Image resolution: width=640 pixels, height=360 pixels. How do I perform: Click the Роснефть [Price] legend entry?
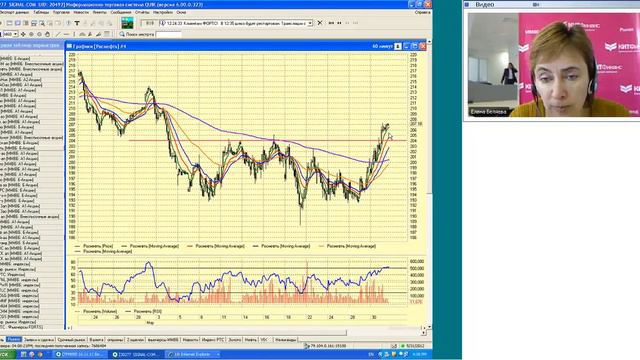[94, 246]
